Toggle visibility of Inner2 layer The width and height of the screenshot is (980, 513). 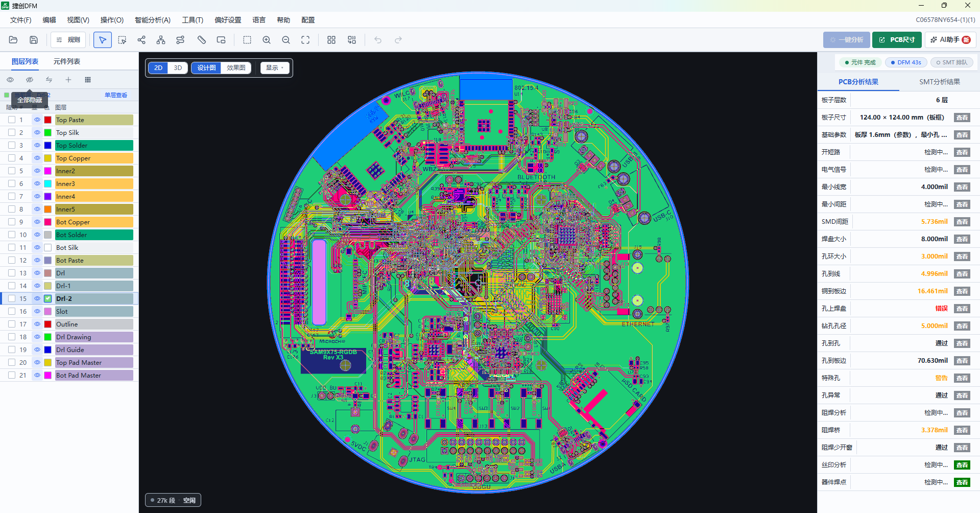pos(37,171)
